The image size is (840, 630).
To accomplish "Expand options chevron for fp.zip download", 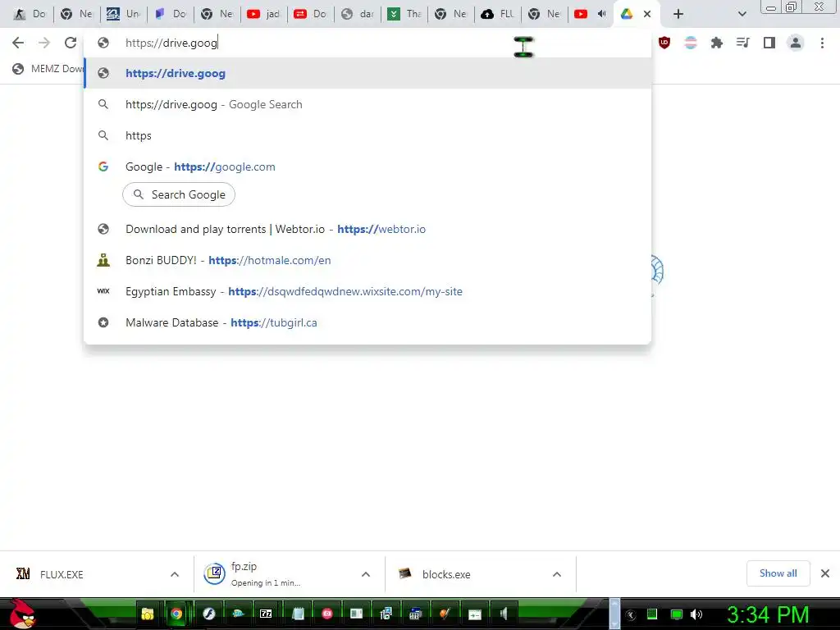I will [366, 574].
